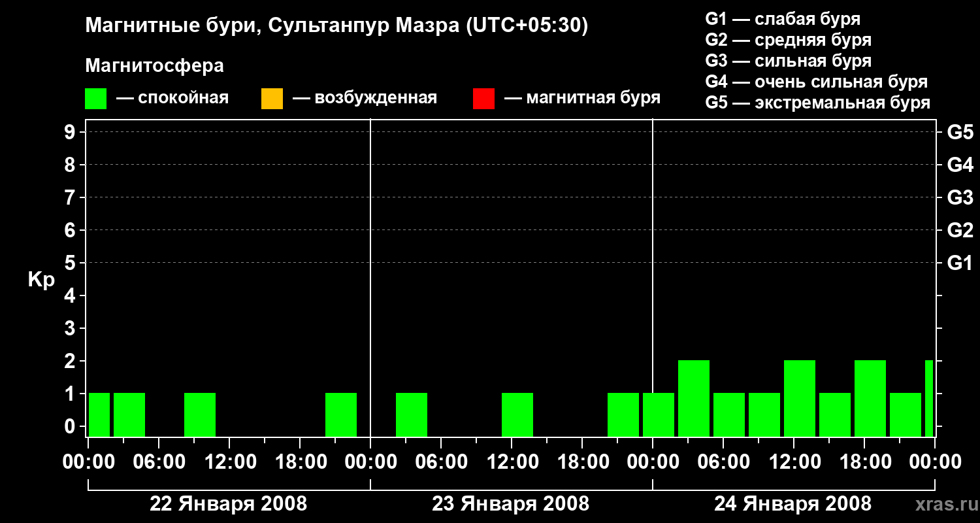Click the right-axis 'G1' label
This screenshot has width=980, height=523.
coord(960,263)
